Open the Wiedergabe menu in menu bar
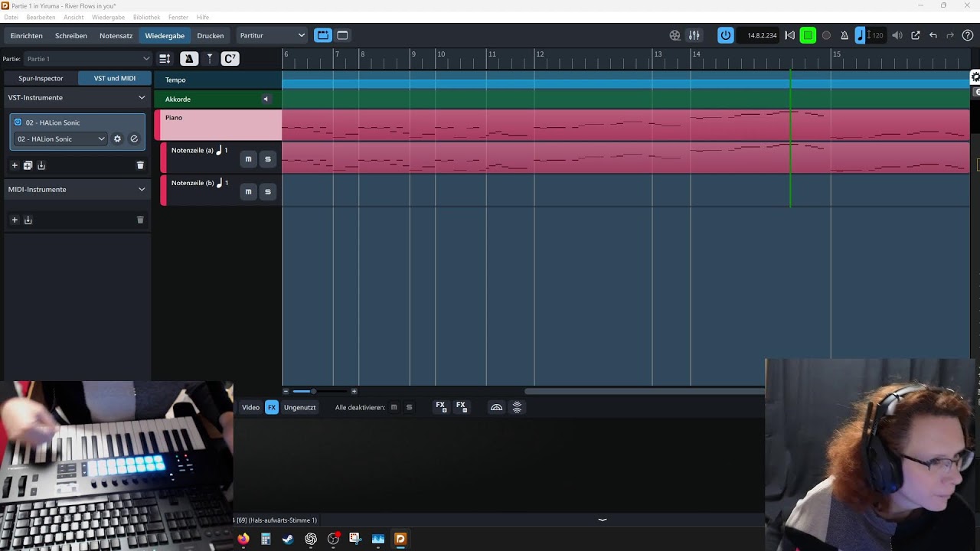The image size is (980, 551). (109, 17)
